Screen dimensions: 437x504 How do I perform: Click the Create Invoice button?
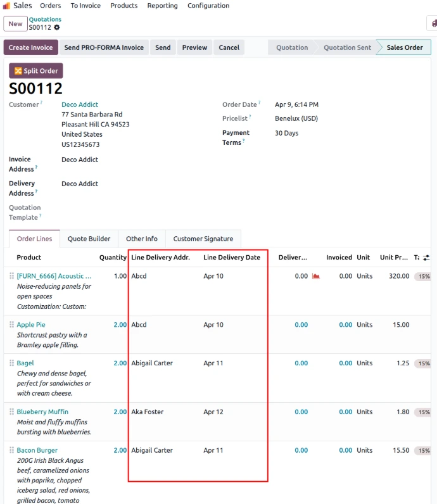pyautogui.click(x=31, y=47)
